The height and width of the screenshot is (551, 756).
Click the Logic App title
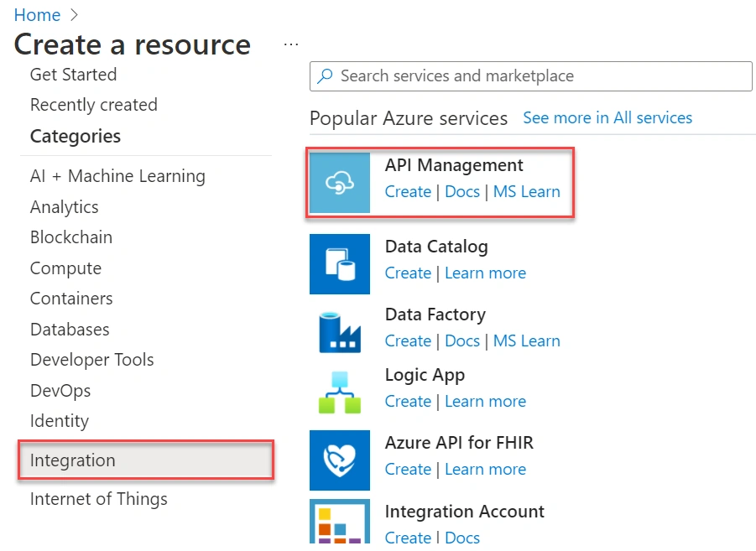(425, 376)
